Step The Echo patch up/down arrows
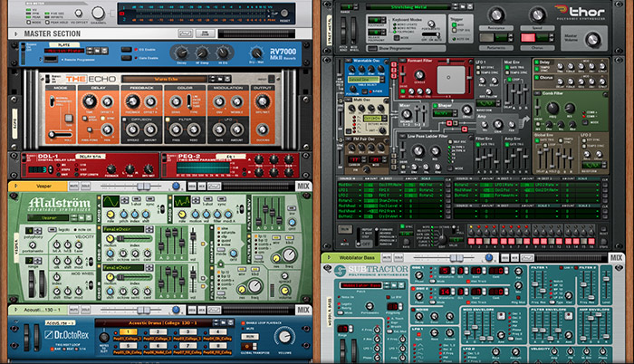 pos(213,79)
